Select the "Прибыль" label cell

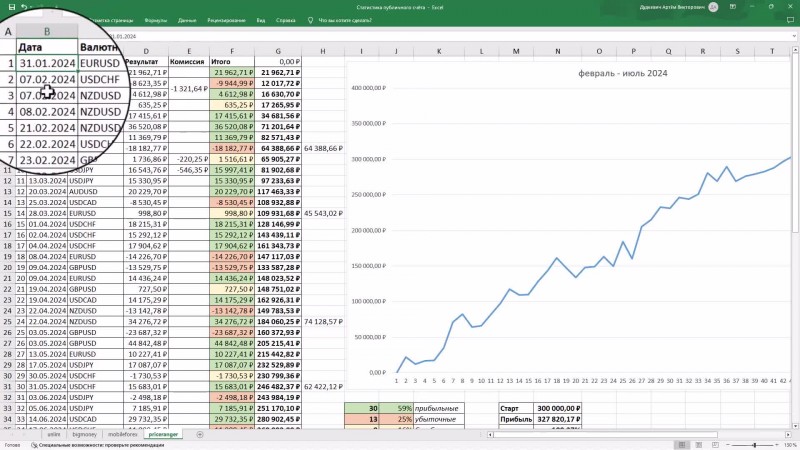516,419
